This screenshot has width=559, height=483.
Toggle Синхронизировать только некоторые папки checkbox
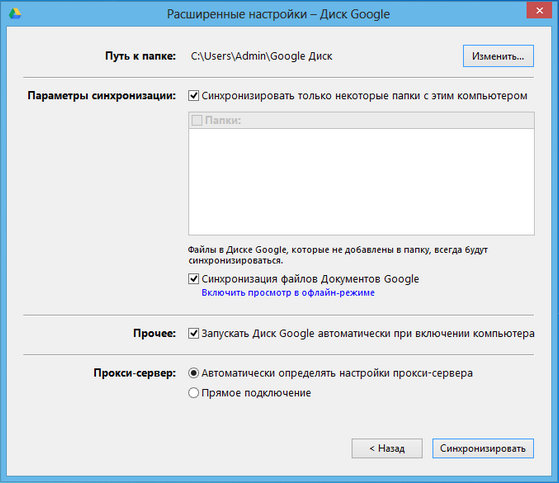193,96
